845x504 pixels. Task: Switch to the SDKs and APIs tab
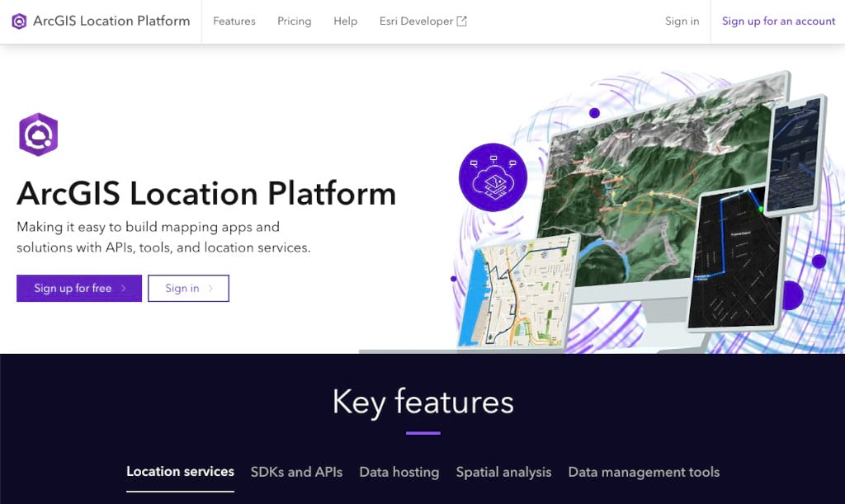click(x=295, y=472)
